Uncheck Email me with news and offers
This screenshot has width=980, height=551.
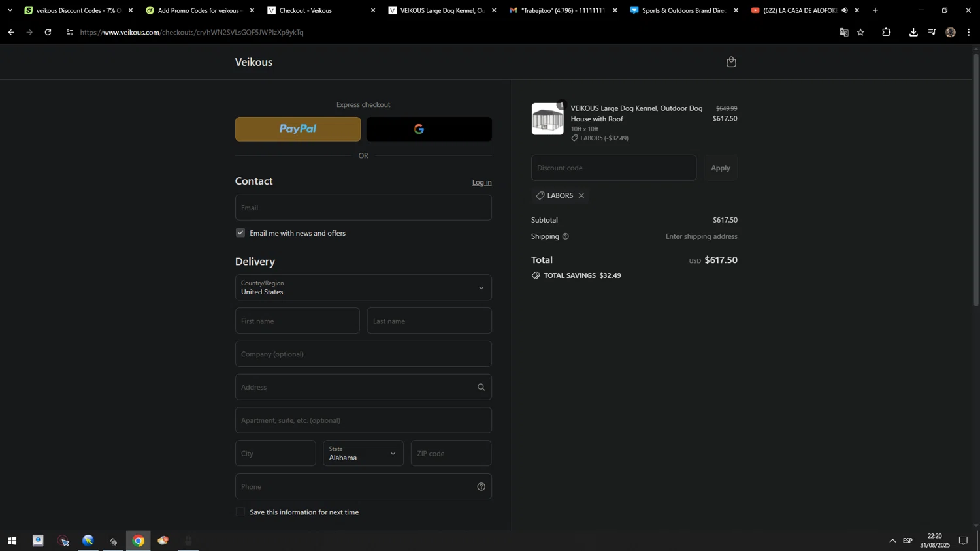[x=240, y=233]
